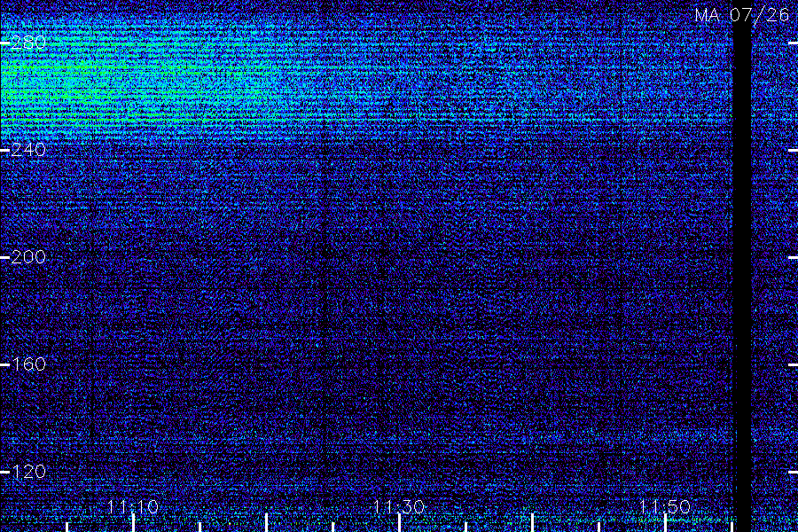This screenshot has height=532, width=798.
Task: Click the 11:10 time axis label
Action: 133,506
